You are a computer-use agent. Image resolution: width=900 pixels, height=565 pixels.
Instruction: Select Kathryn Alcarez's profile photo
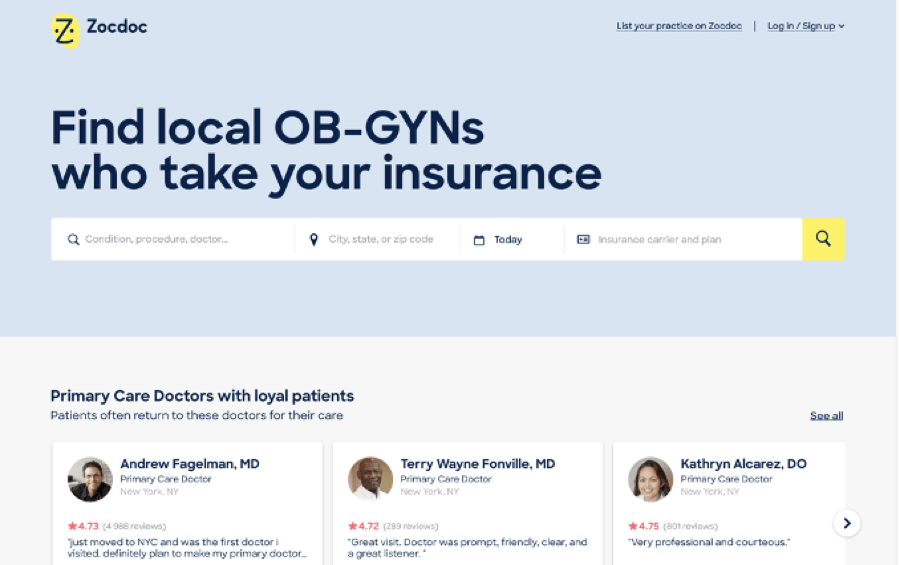[650, 479]
